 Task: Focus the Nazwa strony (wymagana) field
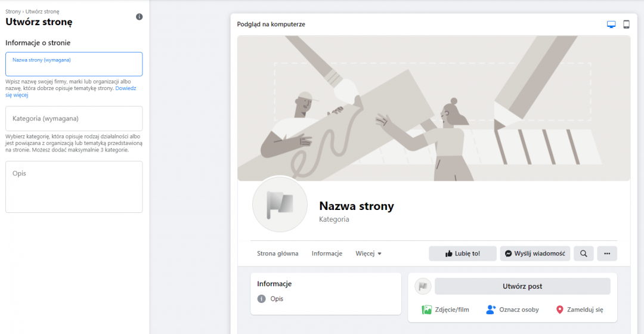point(74,64)
